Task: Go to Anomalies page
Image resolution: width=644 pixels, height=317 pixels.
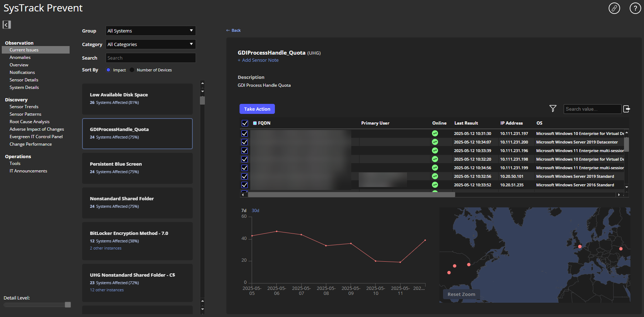Action: [x=20, y=57]
